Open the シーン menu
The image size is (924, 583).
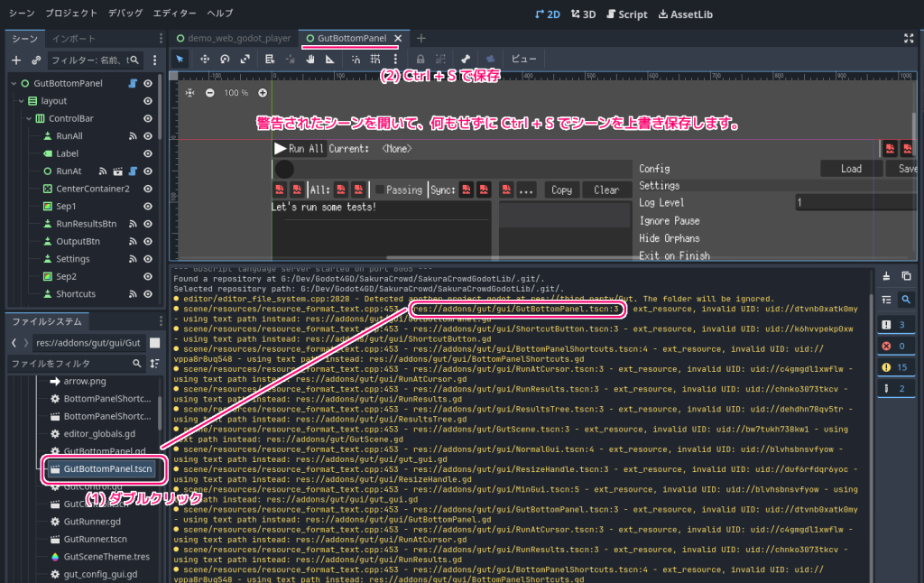(x=22, y=13)
